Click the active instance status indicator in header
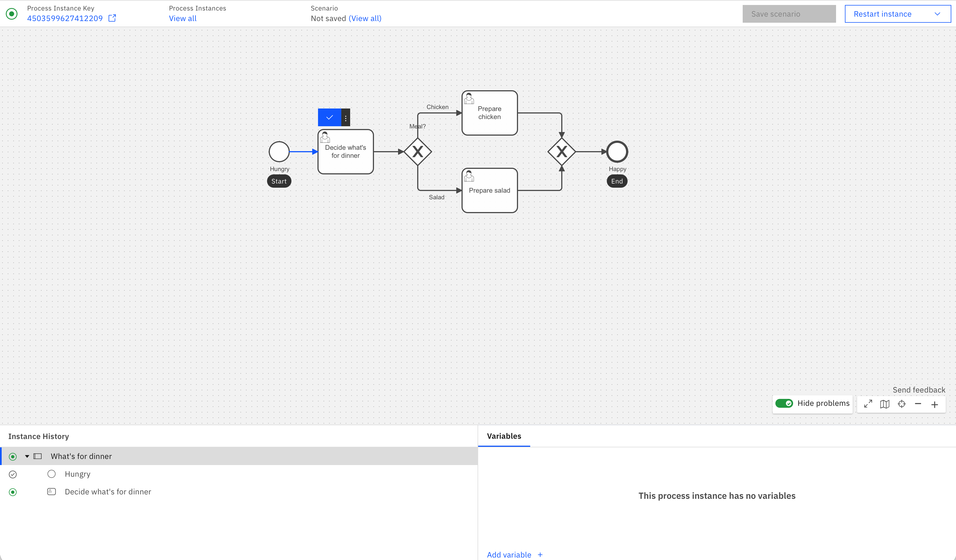The image size is (956, 560). 12,14
